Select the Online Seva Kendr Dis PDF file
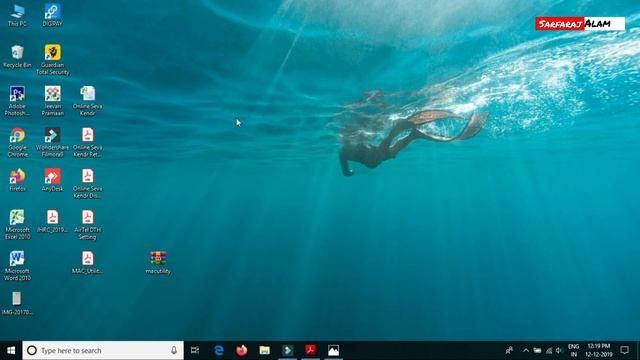 coord(87,183)
